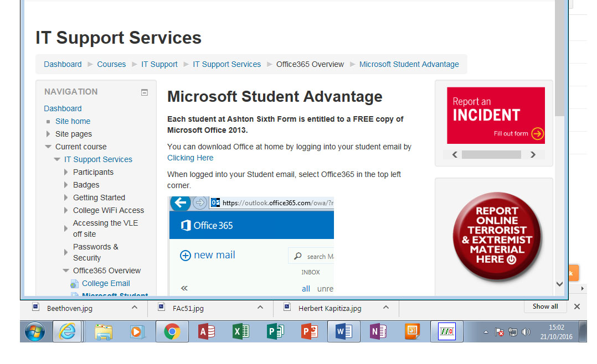Expand College WiFi Access node
Viewport: 597px width, 364px height.
[x=66, y=210]
